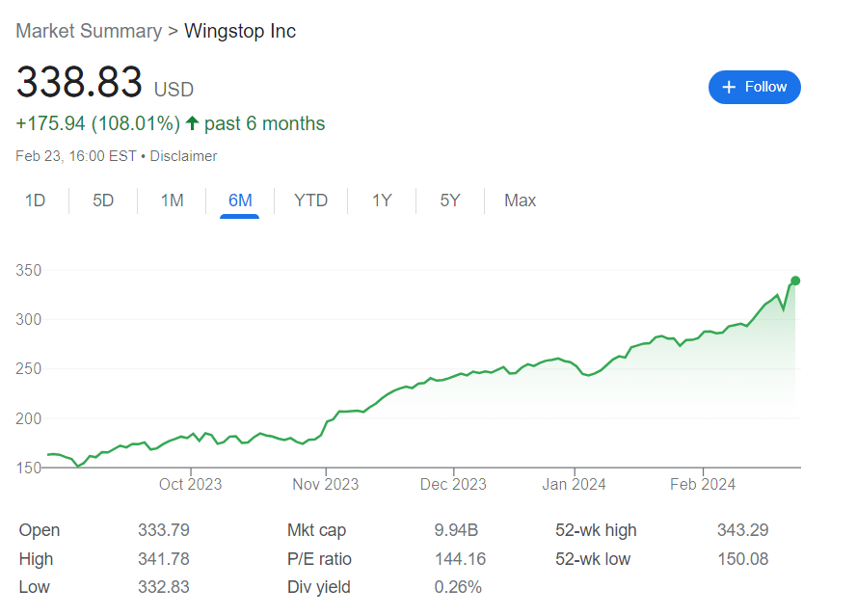Click the Jan 2024 axis label
857x616 pixels.
tap(574, 484)
